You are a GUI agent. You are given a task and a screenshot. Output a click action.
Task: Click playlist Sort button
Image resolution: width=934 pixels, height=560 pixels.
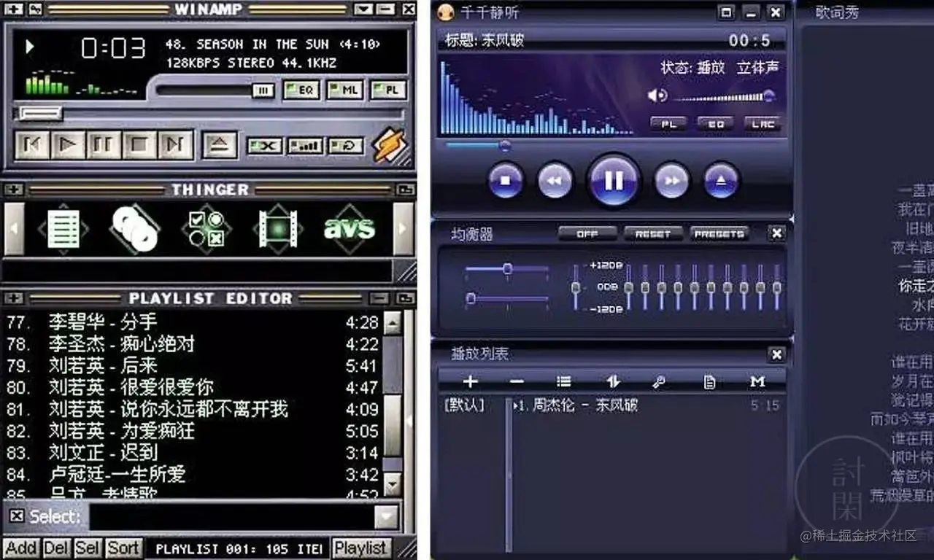pos(123,548)
